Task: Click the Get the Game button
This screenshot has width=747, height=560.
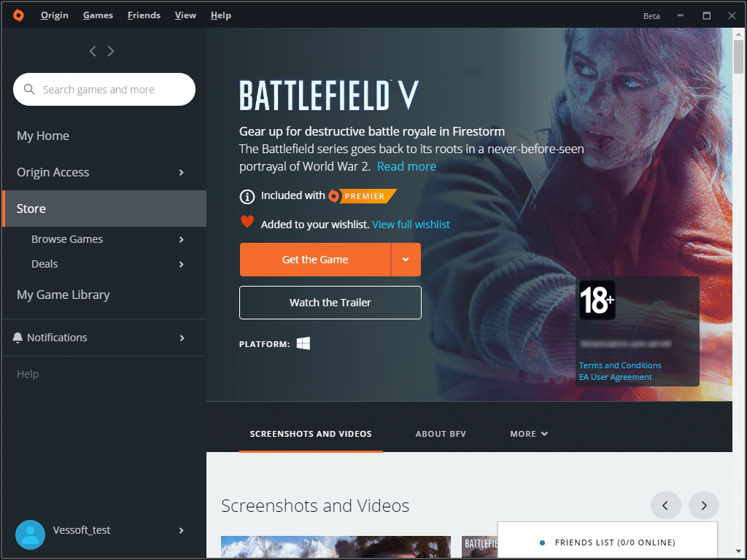Action: click(315, 260)
